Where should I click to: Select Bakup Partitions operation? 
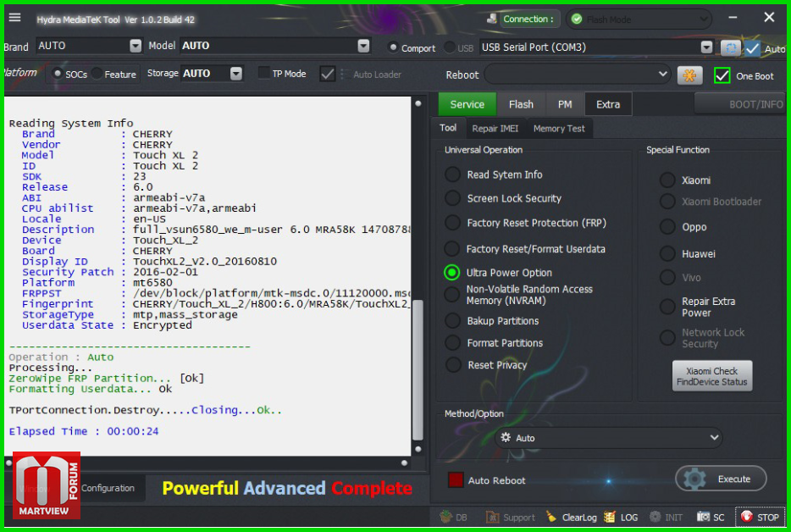[452, 320]
